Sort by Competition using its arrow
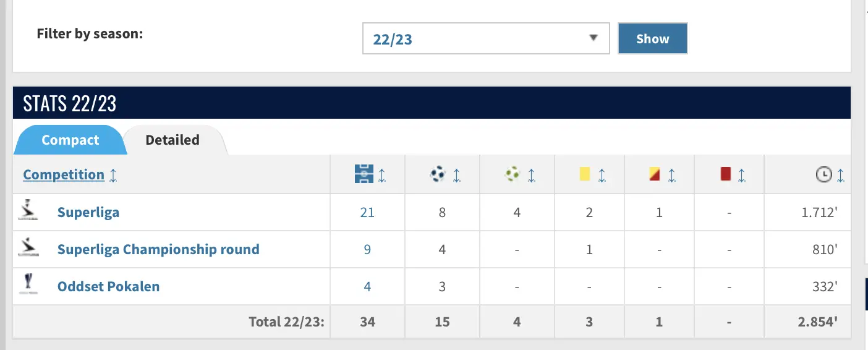 (113, 175)
